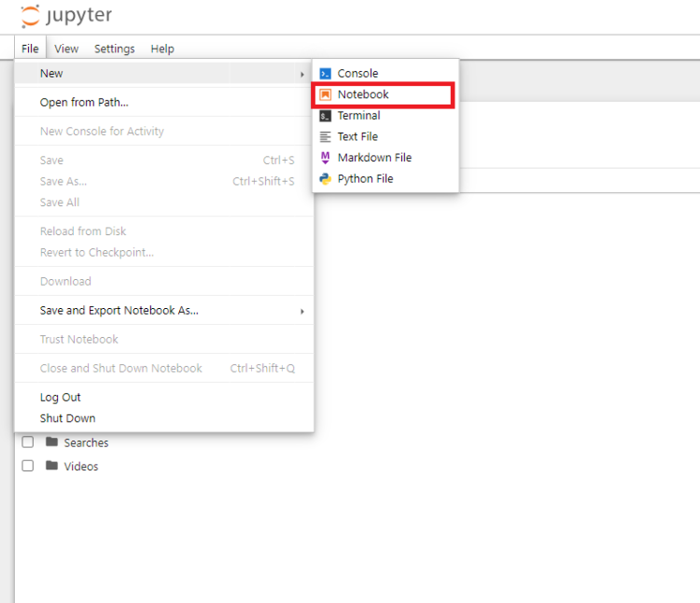Click the orange Notebook icon

(x=326, y=94)
